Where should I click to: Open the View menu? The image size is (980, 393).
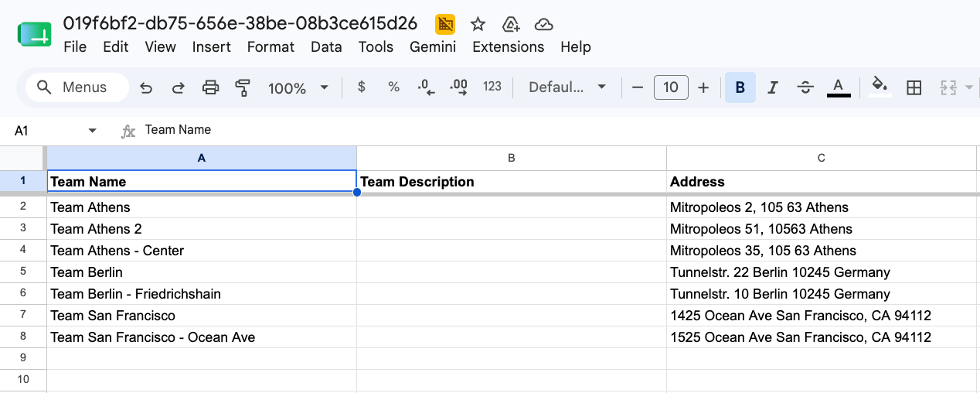(x=160, y=47)
